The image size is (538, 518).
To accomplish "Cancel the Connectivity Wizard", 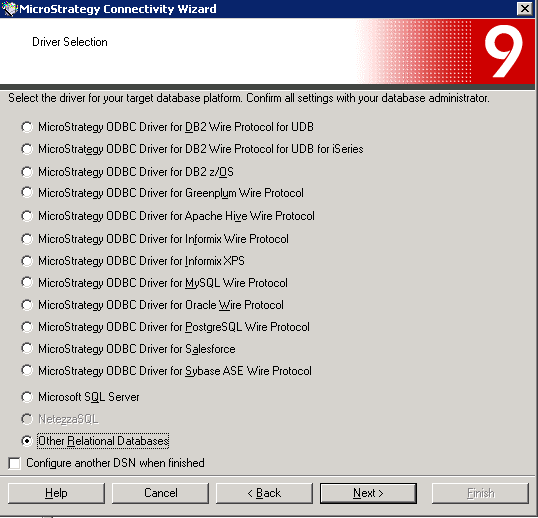I will pyautogui.click(x=160, y=493).
